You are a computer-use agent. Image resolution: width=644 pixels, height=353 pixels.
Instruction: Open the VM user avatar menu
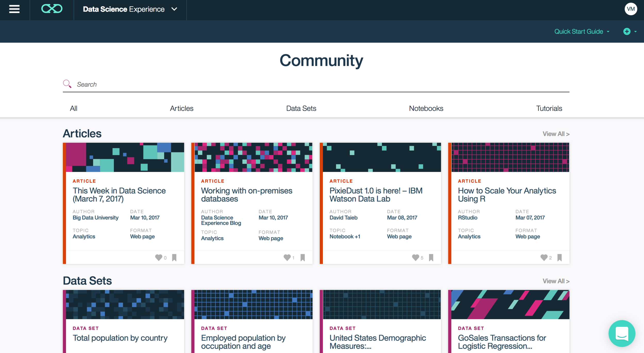click(631, 9)
